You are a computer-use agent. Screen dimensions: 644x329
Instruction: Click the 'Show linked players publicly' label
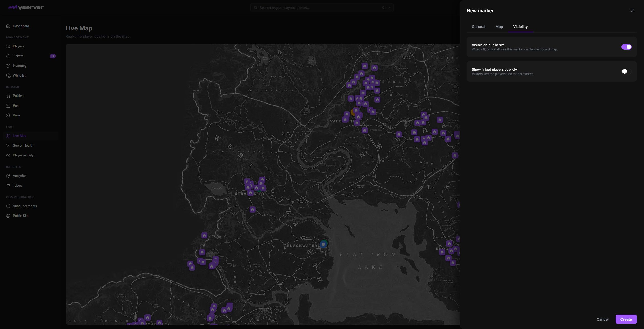494,69
